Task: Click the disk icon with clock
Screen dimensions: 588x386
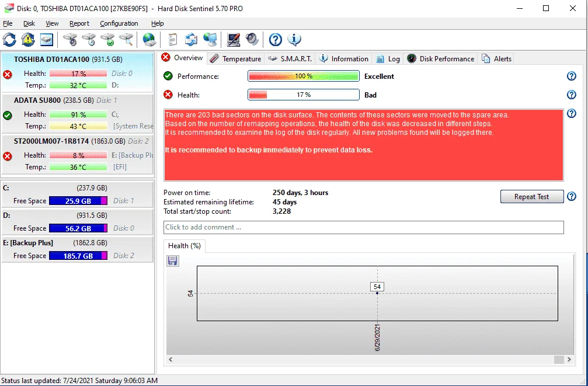Action: coord(89,39)
